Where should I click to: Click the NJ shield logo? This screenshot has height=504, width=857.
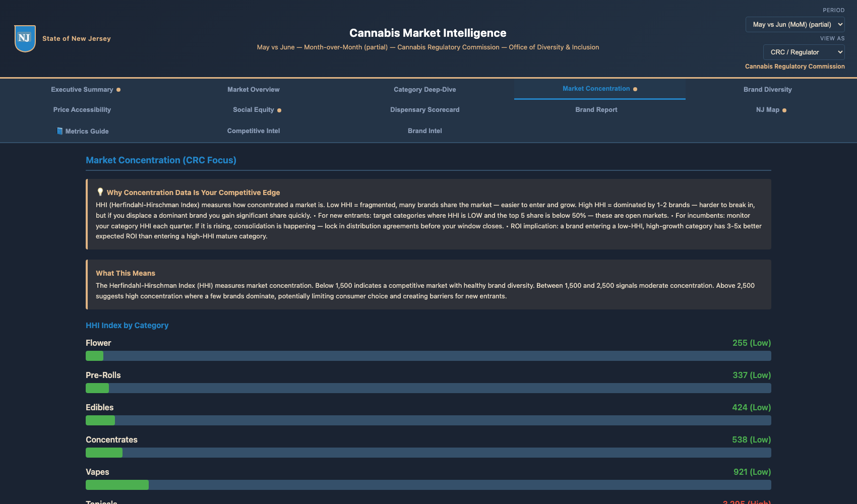click(25, 39)
